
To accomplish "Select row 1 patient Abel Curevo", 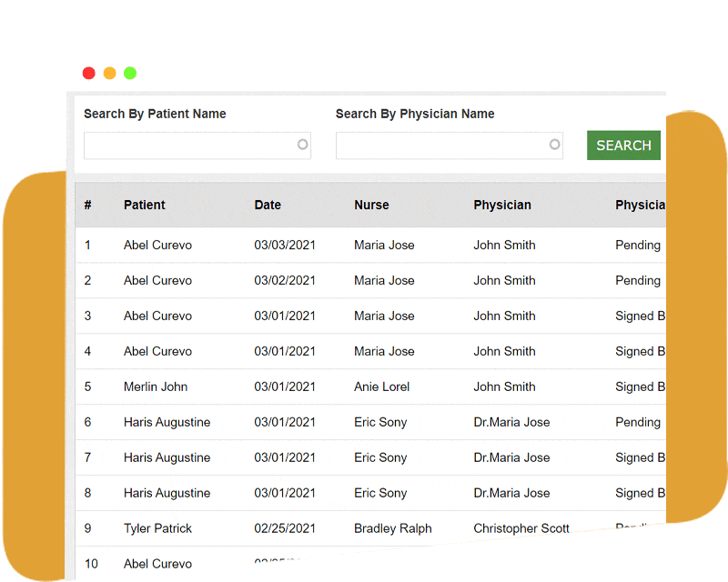I will coord(157,245).
